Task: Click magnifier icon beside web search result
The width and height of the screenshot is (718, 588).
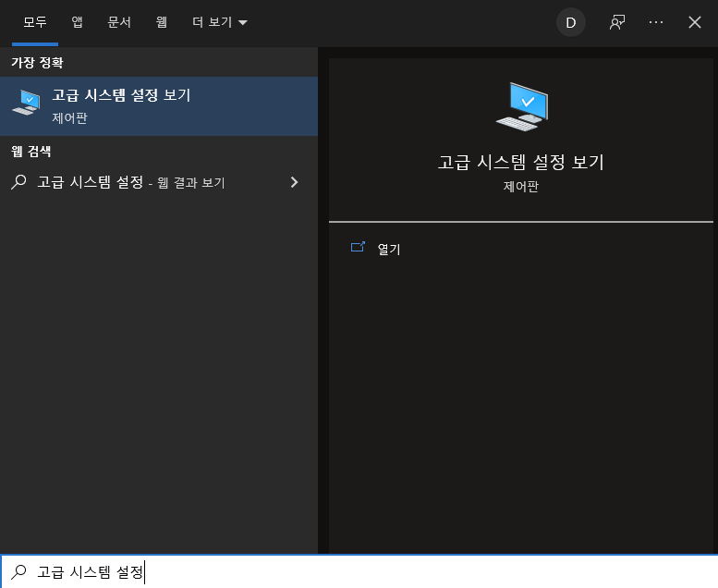Action: click(18, 182)
